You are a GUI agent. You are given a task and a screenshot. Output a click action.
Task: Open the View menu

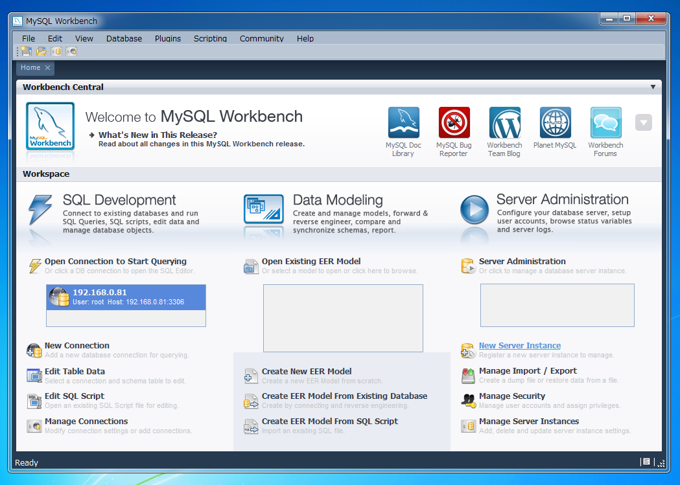pyautogui.click(x=84, y=39)
